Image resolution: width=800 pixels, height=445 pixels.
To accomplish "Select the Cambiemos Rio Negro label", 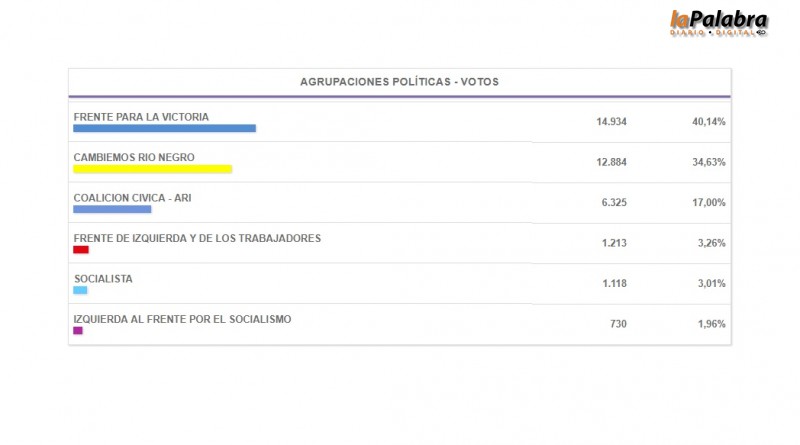I will pyautogui.click(x=134, y=157).
